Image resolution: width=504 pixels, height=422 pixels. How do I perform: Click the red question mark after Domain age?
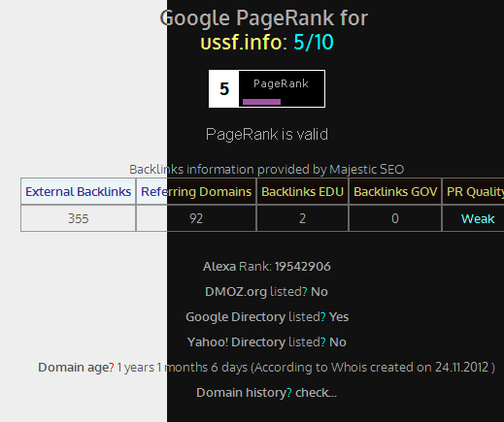(x=112, y=368)
